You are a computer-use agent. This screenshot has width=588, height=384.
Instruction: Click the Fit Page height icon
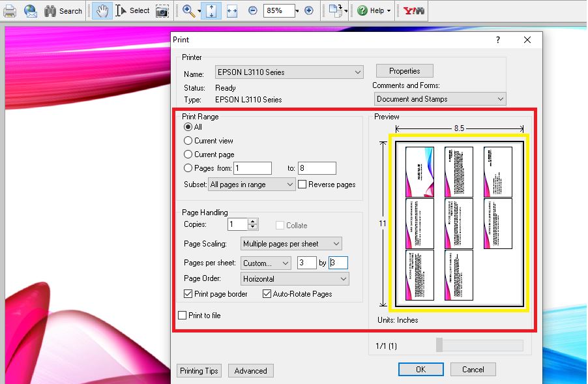coord(211,11)
